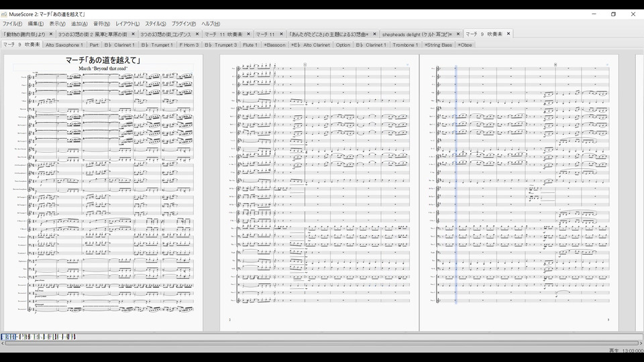The height and width of the screenshot is (362, 644).
Task: Switch to the マーチ 11 score tab
Action: click(x=266, y=34)
